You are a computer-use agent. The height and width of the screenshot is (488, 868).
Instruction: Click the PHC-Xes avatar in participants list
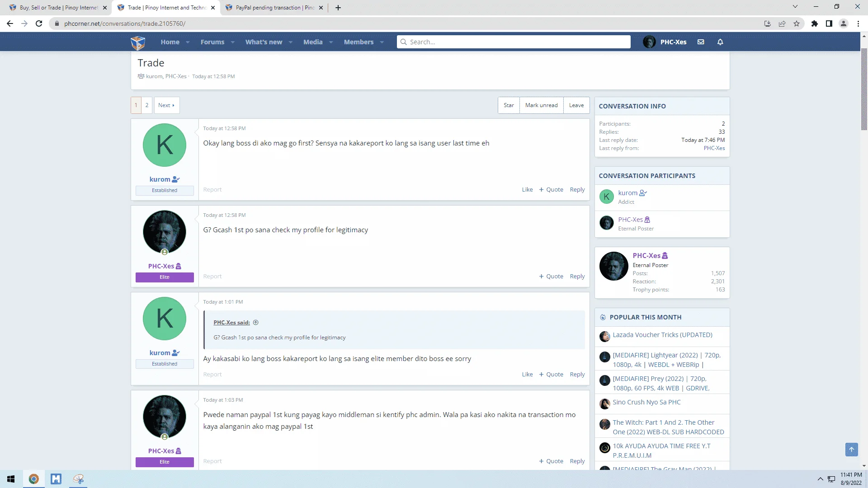tap(607, 223)
